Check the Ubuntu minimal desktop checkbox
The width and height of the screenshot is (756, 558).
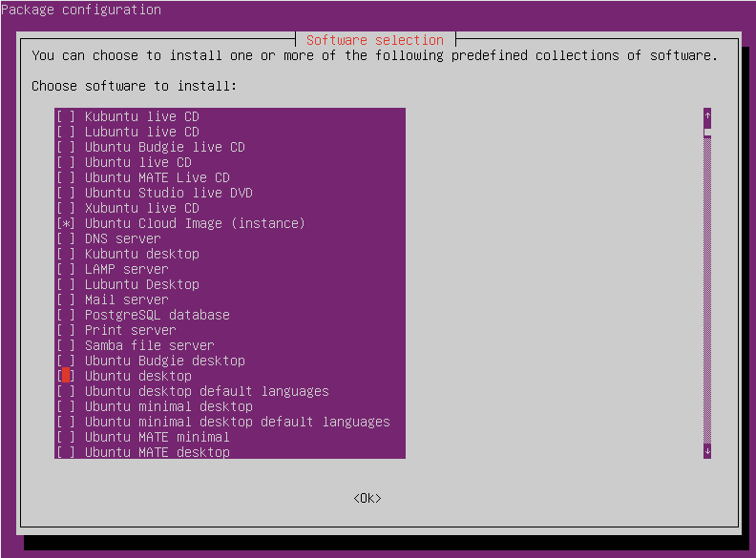pyautogui.click(x=66, y=406)
